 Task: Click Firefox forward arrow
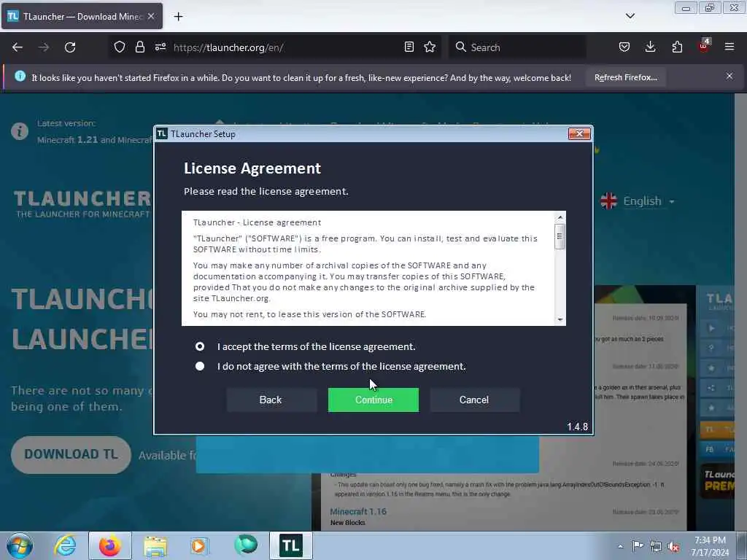pyautogui.click(x=43, y=47)
